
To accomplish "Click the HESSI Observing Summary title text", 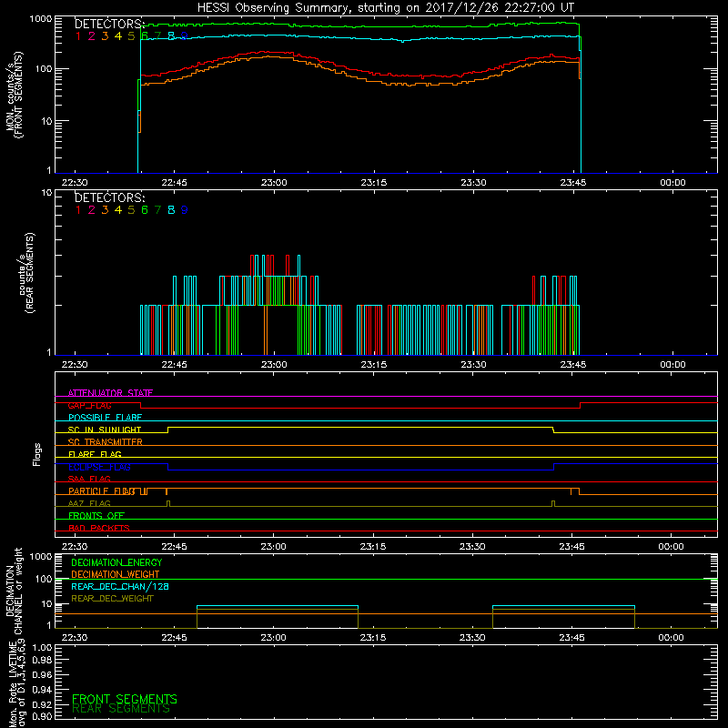I will click(385, 8).
